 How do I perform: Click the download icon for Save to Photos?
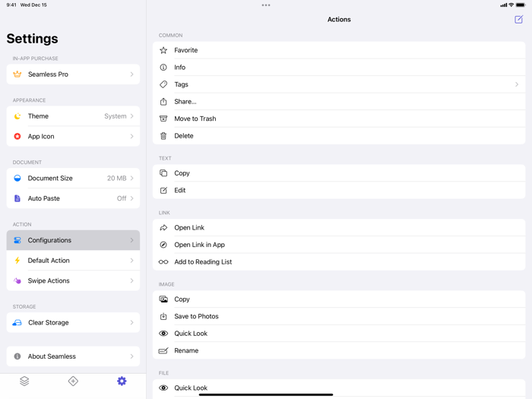[163, 316]
